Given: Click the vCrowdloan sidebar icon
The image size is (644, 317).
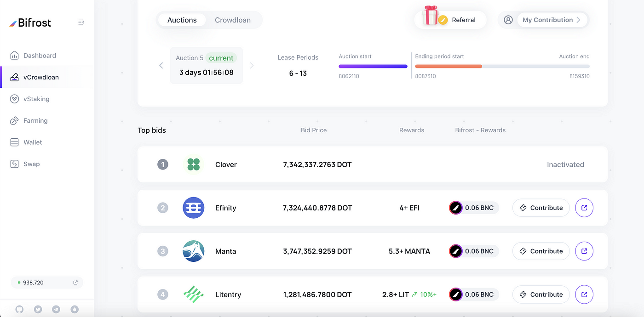Looking at the screenshot, I should (15, 77).
